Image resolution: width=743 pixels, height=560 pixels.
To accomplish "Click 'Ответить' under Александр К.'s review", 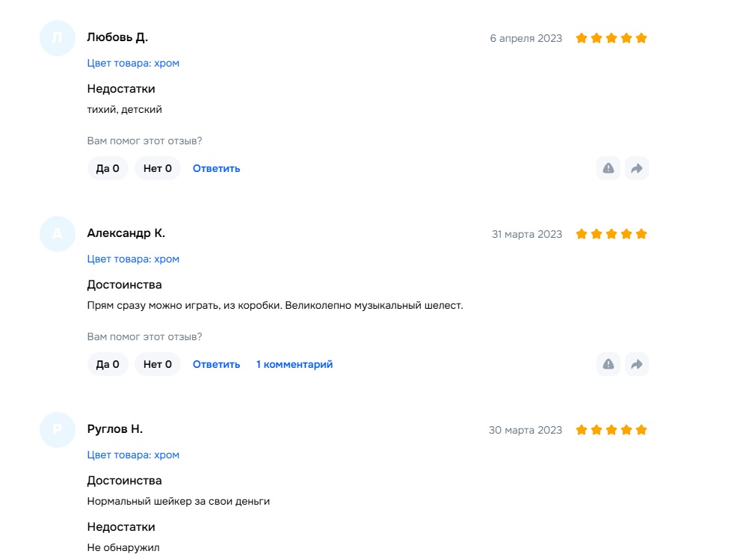I will (x=216, y=364).
